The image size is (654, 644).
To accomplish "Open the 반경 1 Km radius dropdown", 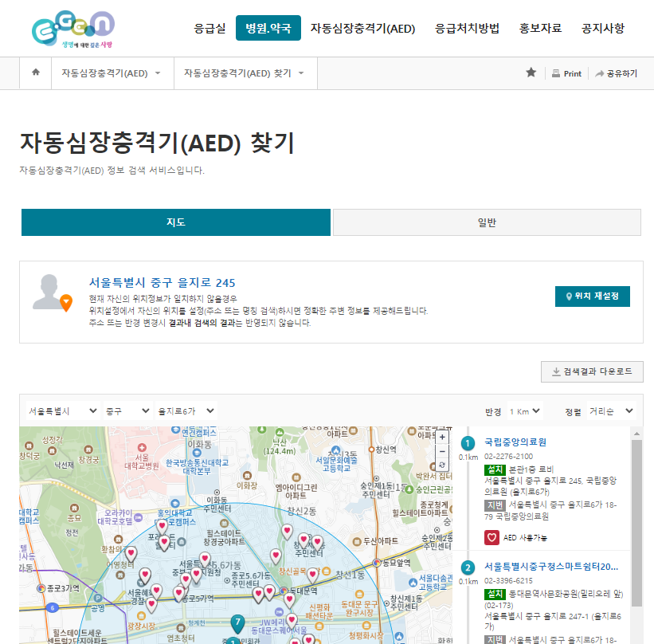I will pos(525,411).
